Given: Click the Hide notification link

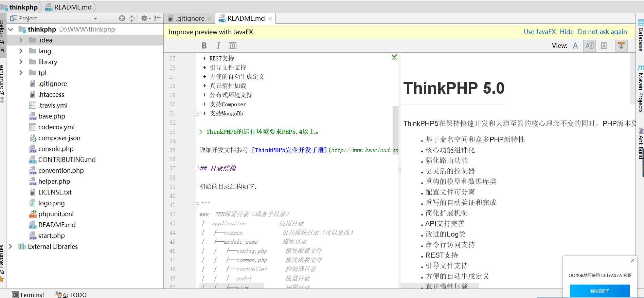Looking at the screenshot, I should 567,32.
